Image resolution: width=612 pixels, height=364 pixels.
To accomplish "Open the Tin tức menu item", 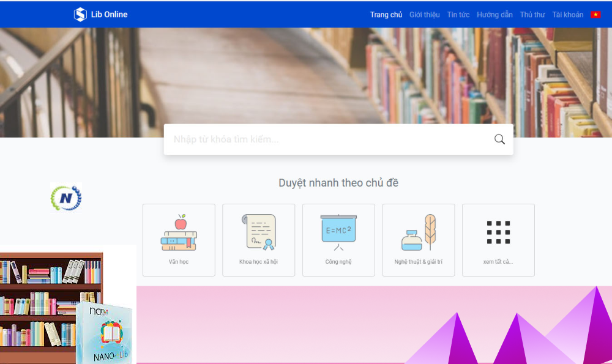I will pyautogui.click(x=458, y=15).
